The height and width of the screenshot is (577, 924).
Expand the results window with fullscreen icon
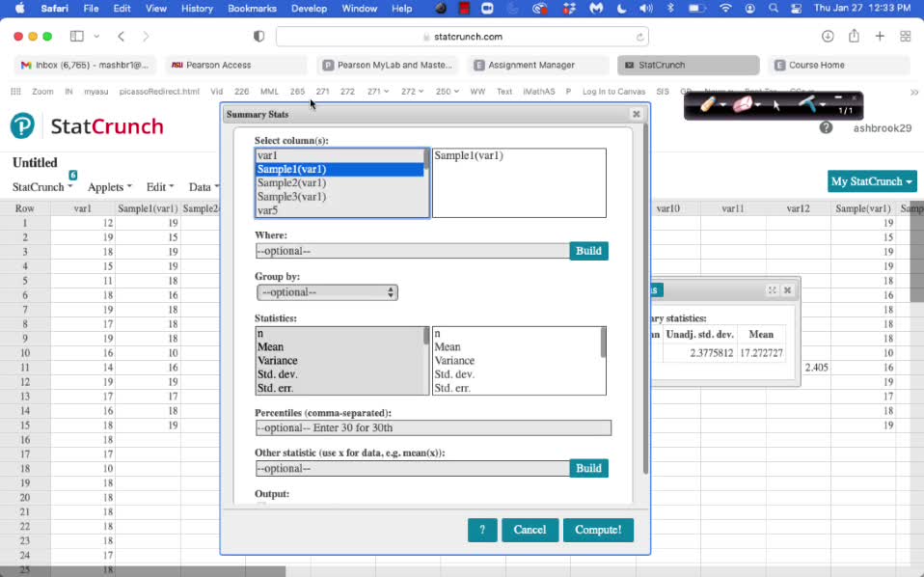coord(772,290)
